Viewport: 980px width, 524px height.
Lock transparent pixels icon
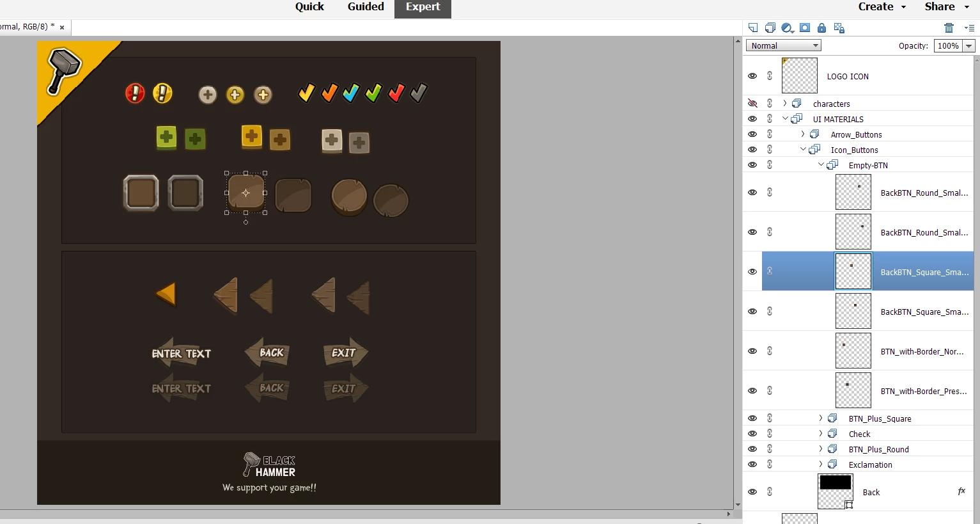(x=839, y=28)
